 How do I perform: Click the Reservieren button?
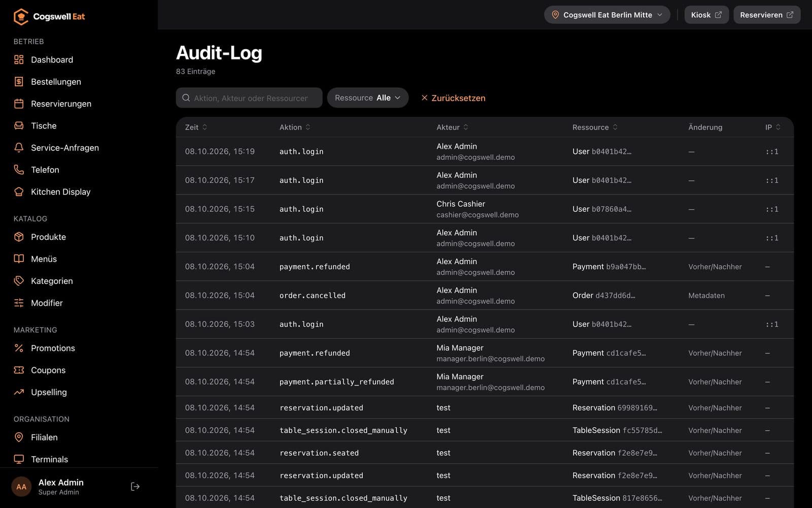767,15
